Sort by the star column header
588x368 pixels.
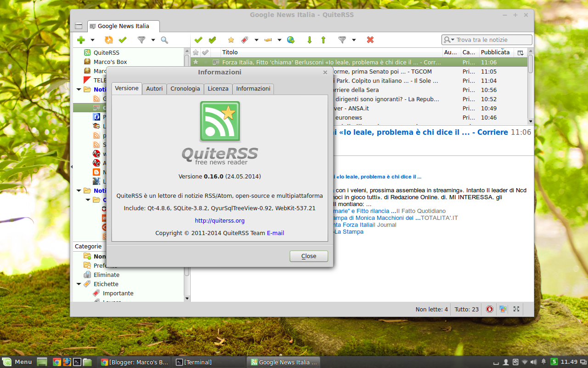pos(196,52)
